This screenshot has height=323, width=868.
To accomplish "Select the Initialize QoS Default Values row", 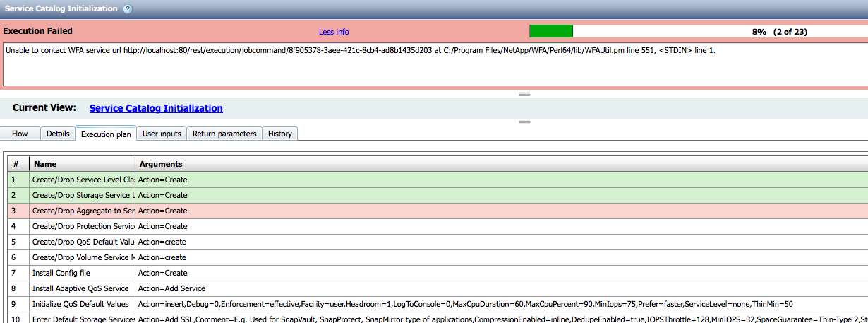I will (x=438, y=304).
